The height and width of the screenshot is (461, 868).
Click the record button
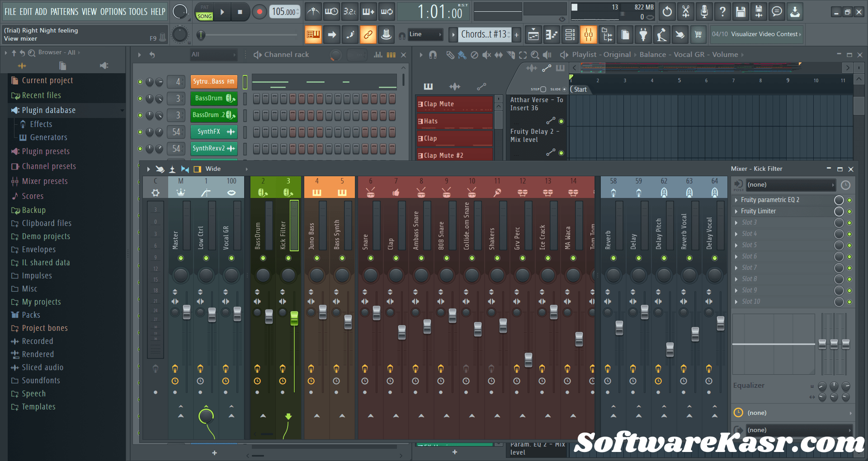click(x=259, y=12)
